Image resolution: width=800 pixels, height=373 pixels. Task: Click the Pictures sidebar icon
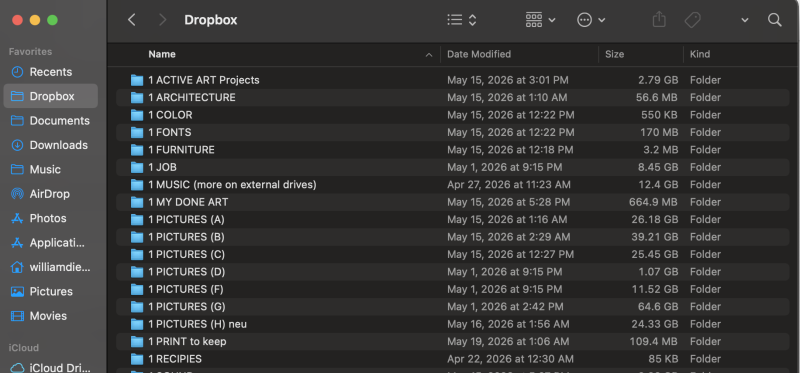(x=17, y=291)
